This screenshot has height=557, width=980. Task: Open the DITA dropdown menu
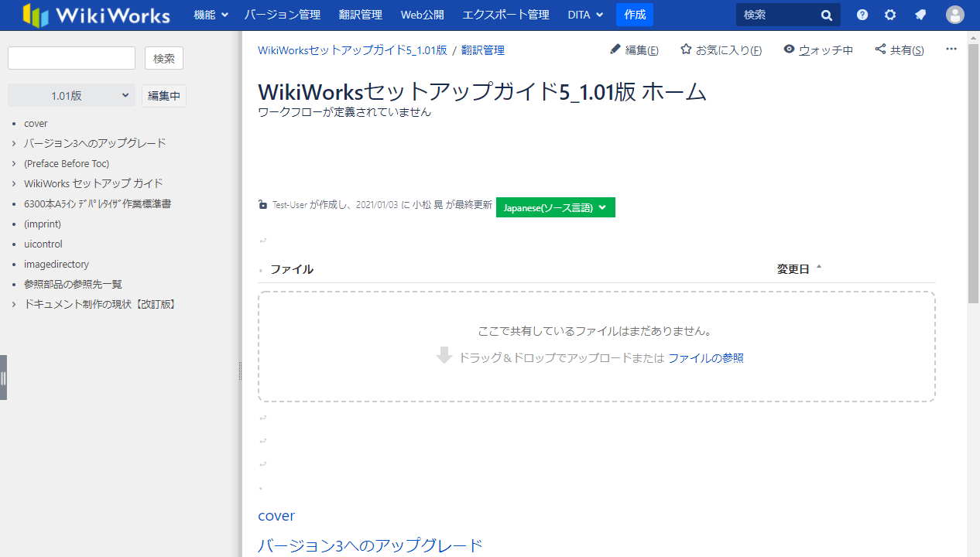(585, 15)
